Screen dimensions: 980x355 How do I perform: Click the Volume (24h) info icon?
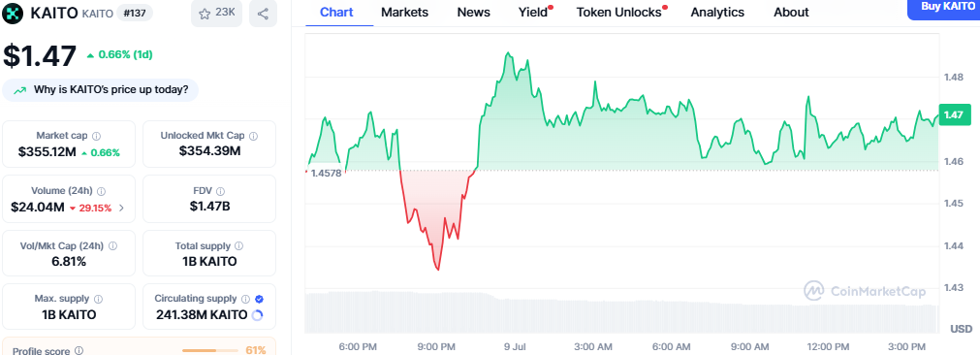click(101, 191)
